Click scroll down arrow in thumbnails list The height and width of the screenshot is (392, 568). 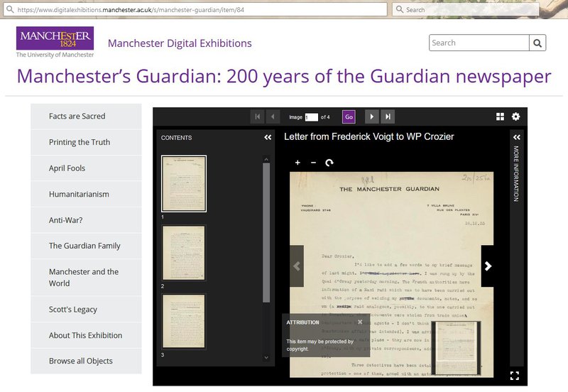(x=266, y=357)
